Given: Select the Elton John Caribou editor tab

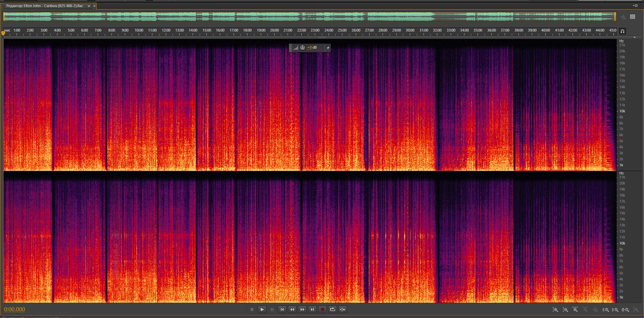Looking at the screenshot, I should pos(45,6).
